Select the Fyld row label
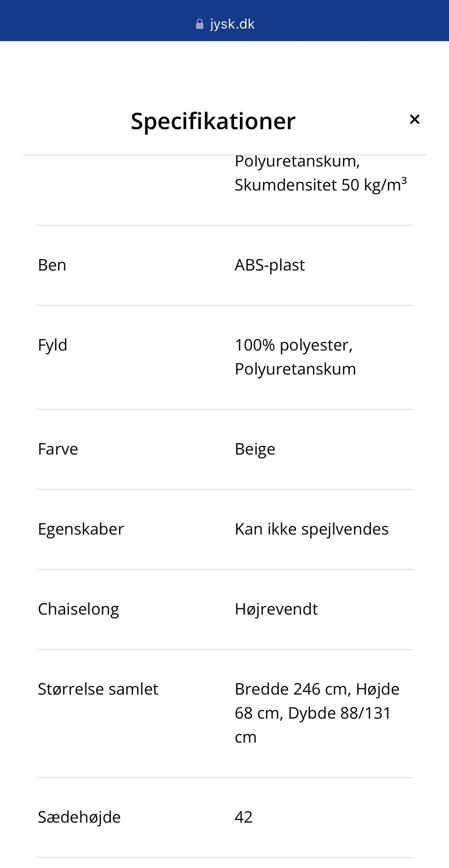 (52, 345)
